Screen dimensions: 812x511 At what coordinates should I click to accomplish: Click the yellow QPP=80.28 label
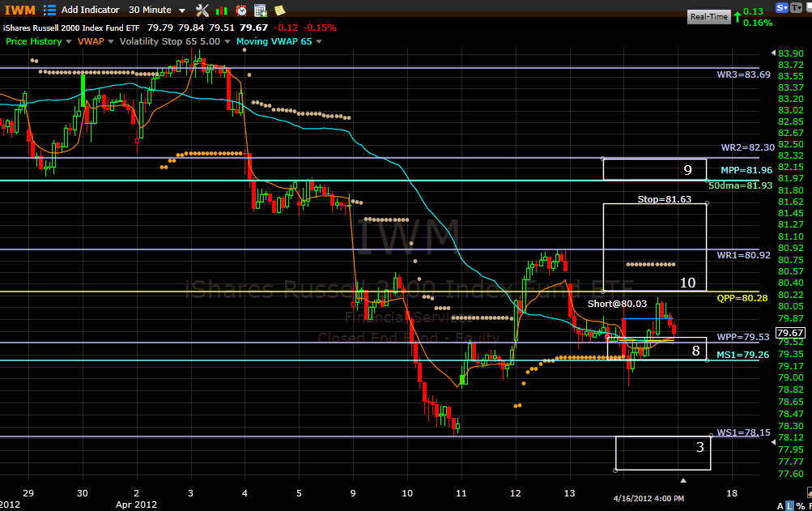pyautogui.click(x=742, y=298)
